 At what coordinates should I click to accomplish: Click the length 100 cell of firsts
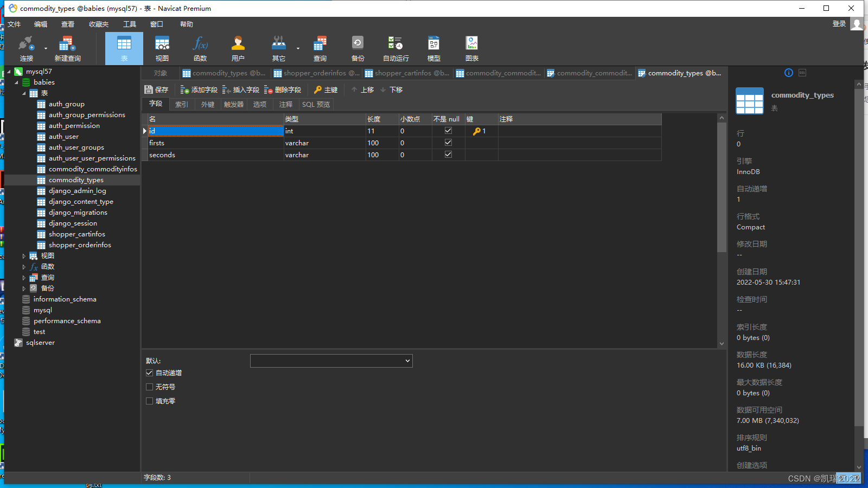pyautogui.click(x=382, y=143)
